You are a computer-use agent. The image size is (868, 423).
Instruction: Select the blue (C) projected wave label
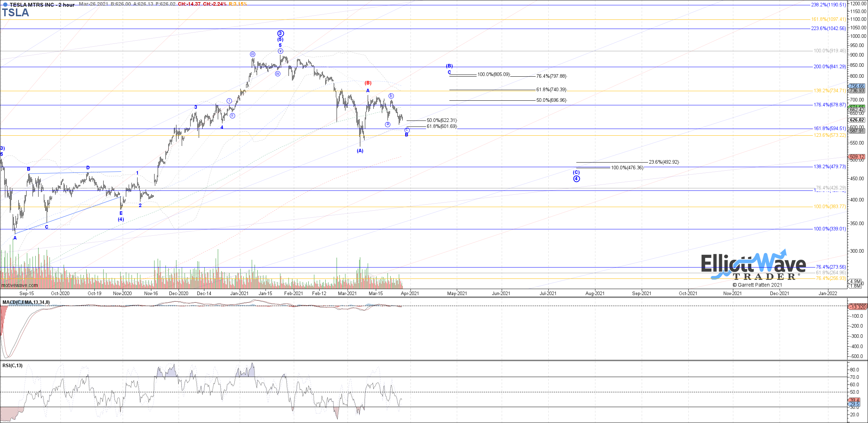coord(576,172)
